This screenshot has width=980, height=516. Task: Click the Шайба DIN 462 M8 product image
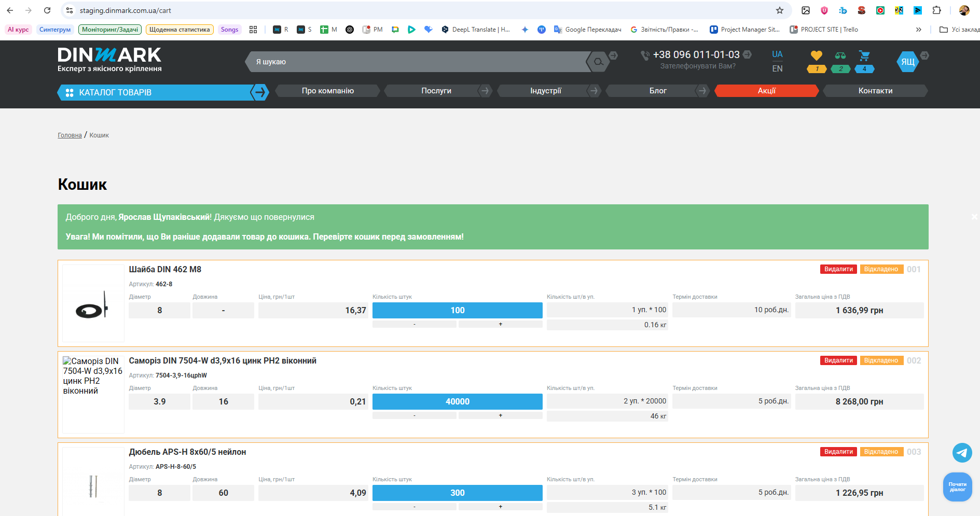93,303
